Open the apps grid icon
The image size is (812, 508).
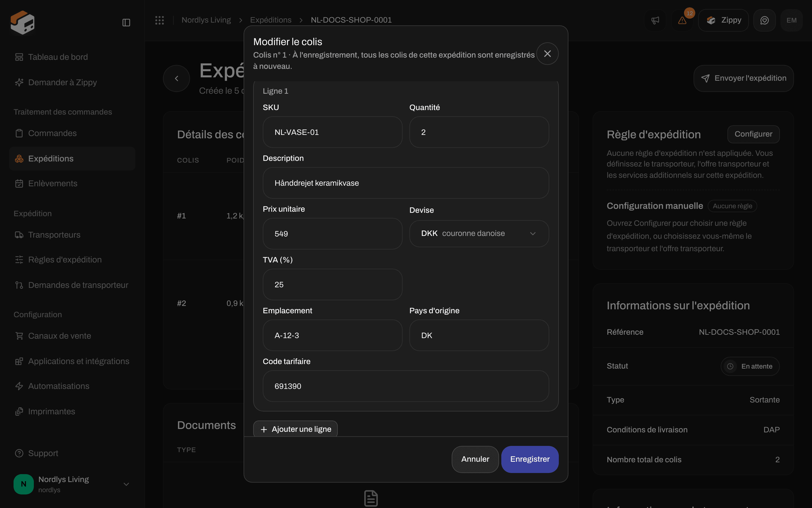click(x=159, y=20)
